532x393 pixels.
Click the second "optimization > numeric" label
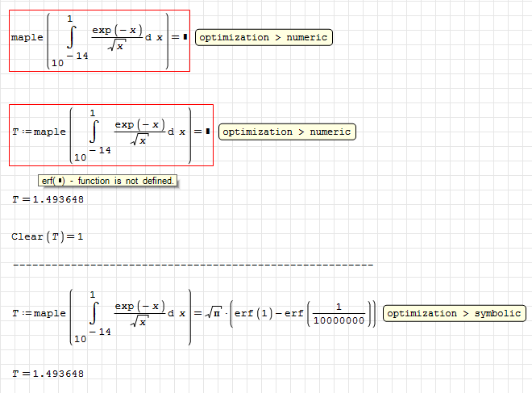coord(287,132)
